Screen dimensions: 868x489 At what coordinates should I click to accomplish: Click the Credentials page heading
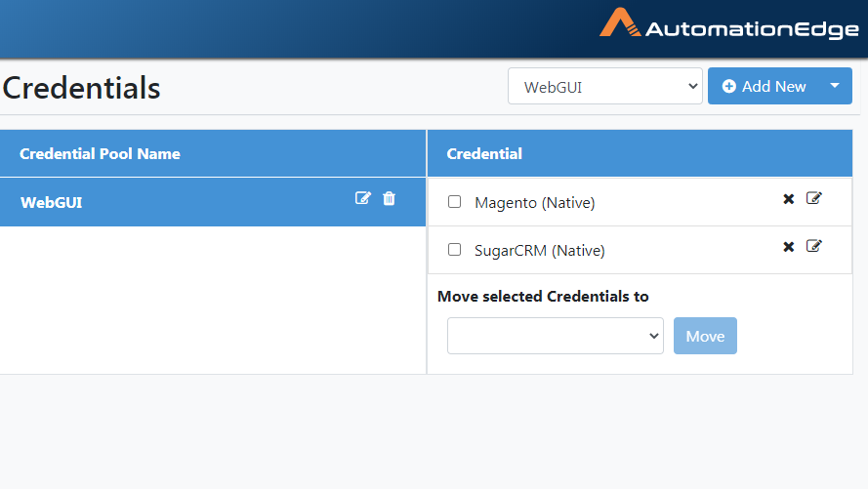[81, 88]
